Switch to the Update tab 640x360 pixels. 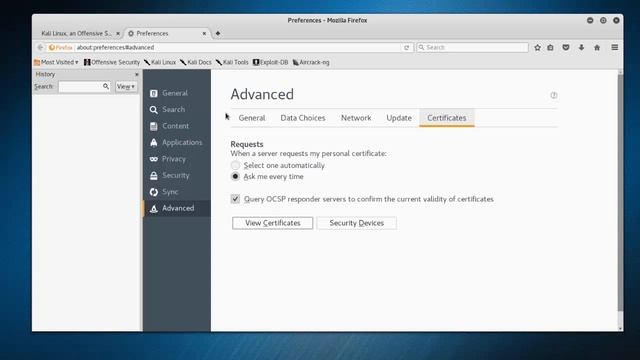(399, 118)
